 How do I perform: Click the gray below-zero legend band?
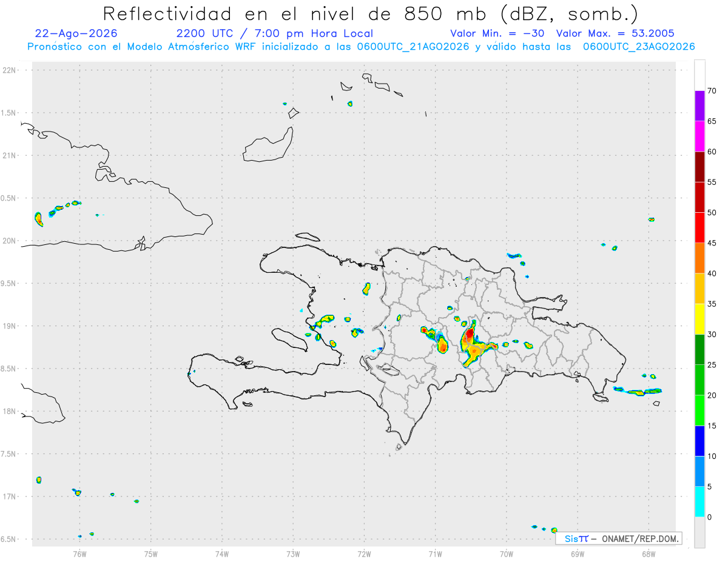(x=699, y=532)
